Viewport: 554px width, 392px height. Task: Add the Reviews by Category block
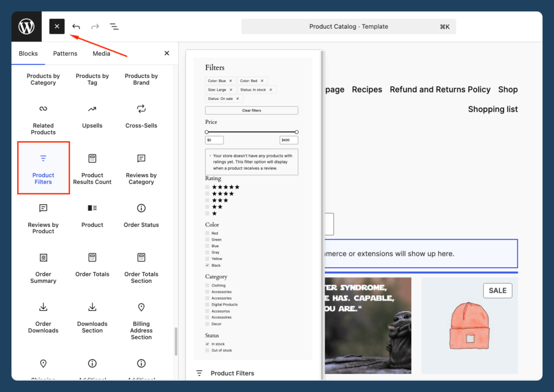click(141, 169)
